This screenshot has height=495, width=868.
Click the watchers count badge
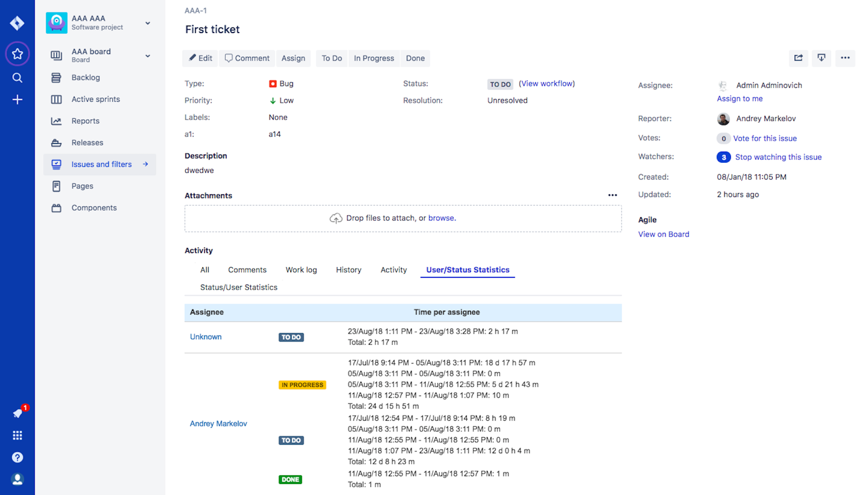pos(723,157)
